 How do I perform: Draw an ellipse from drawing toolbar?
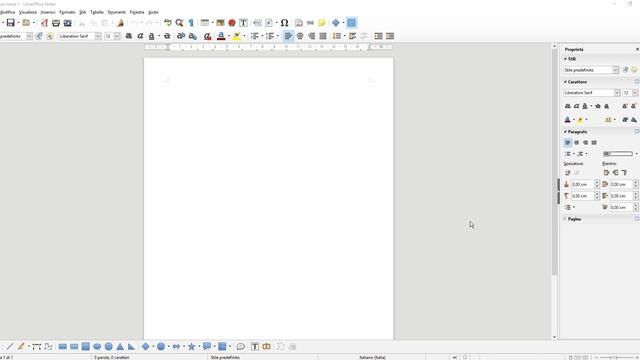[97, 347]
